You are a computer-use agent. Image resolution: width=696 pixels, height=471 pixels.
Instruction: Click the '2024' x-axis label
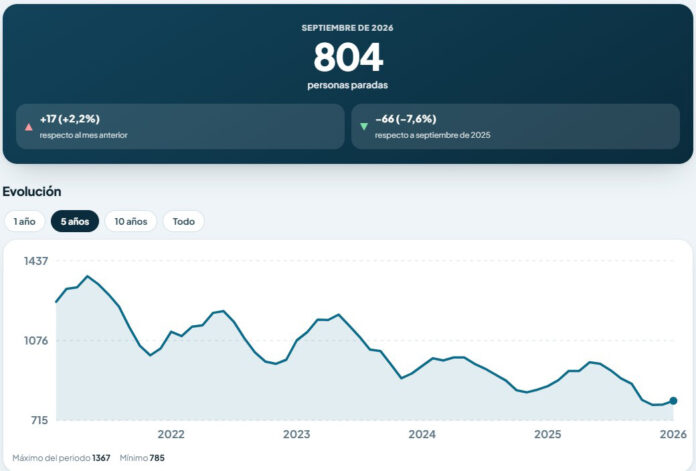pyautogui.click(x=422, y=434)
